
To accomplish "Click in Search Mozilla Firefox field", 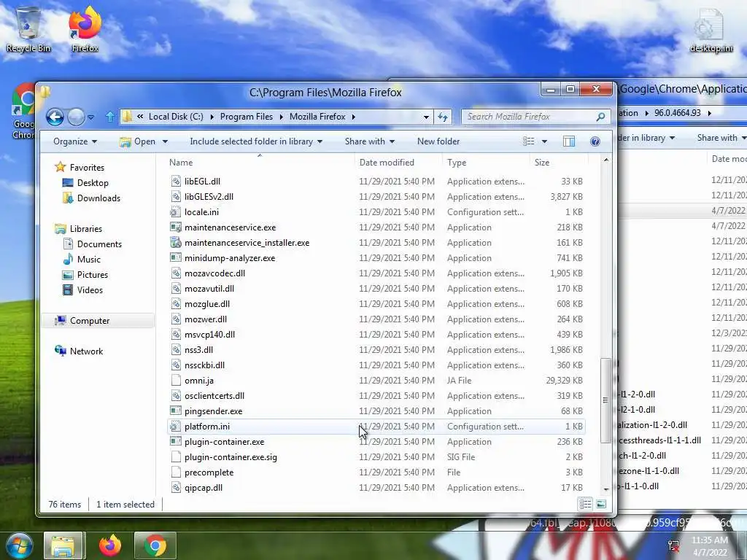I will coord(528,117).
